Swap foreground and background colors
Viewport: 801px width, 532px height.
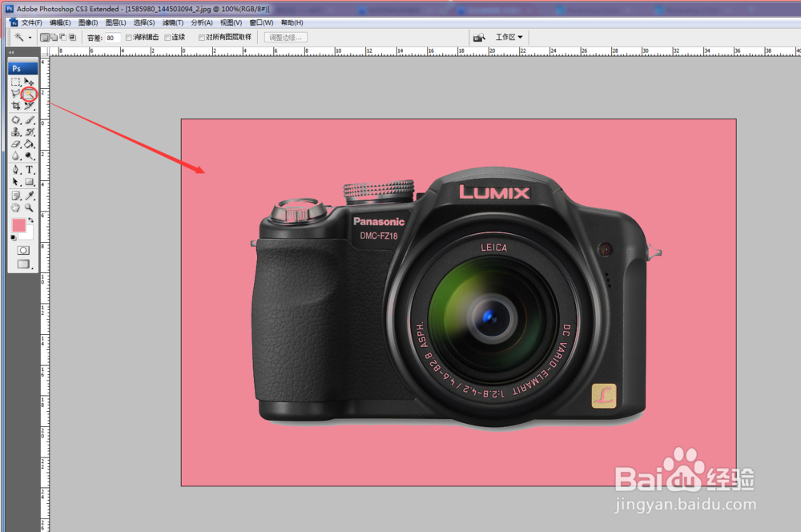(30, 220)
